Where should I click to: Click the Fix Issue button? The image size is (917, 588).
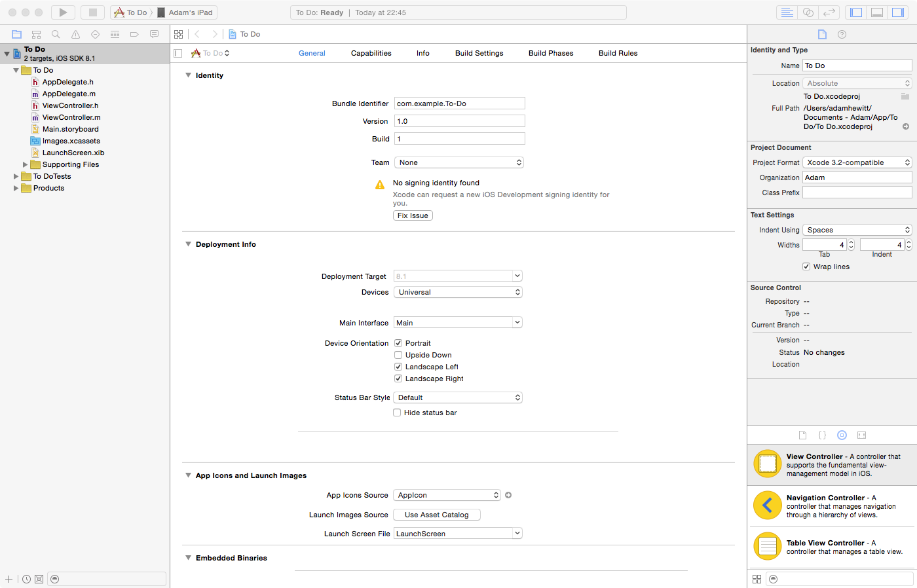click(413, 215)
